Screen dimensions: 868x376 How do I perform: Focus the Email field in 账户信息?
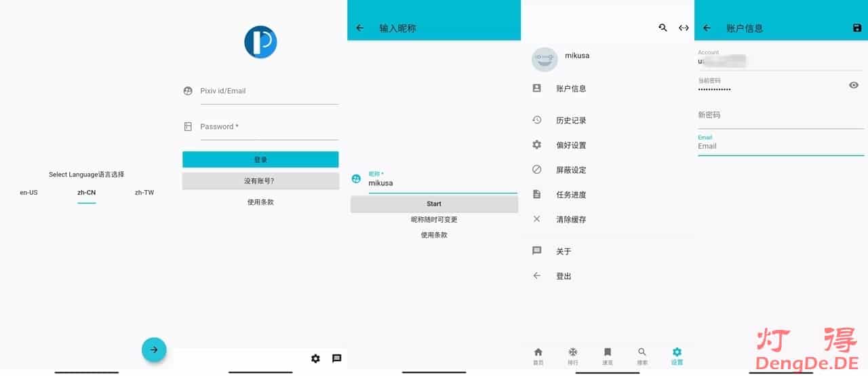point(781,144)
